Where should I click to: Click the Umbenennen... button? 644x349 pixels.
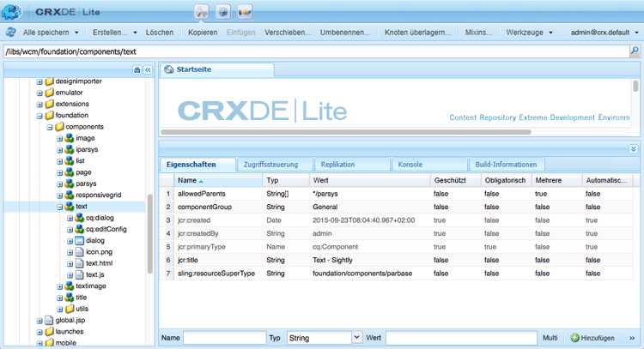pos(345,33)
